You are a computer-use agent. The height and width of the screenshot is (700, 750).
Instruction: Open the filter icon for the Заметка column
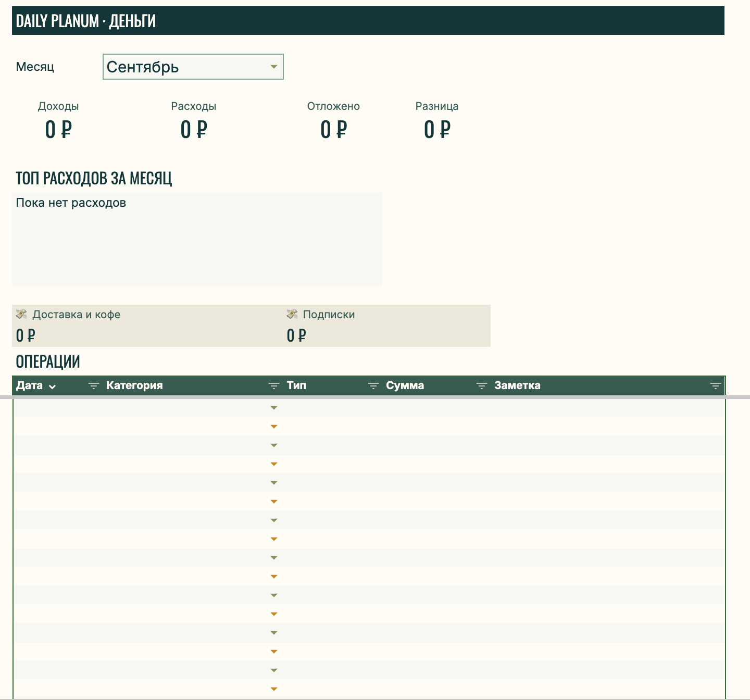pos(716,386)
